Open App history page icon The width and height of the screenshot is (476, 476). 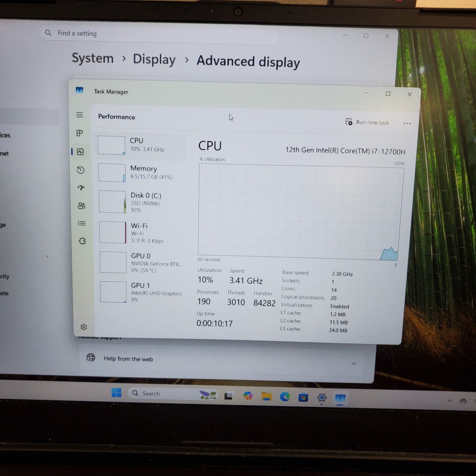[x=81, y=170]
